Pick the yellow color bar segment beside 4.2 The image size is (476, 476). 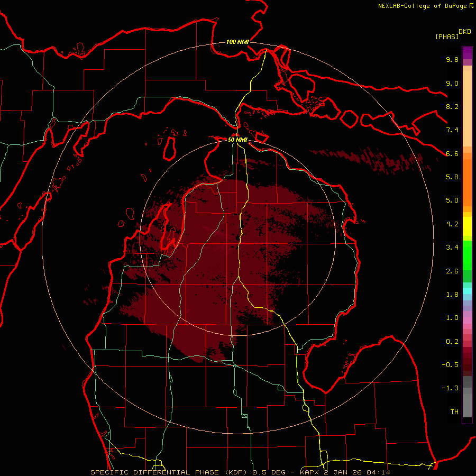(x=467, y=226)
